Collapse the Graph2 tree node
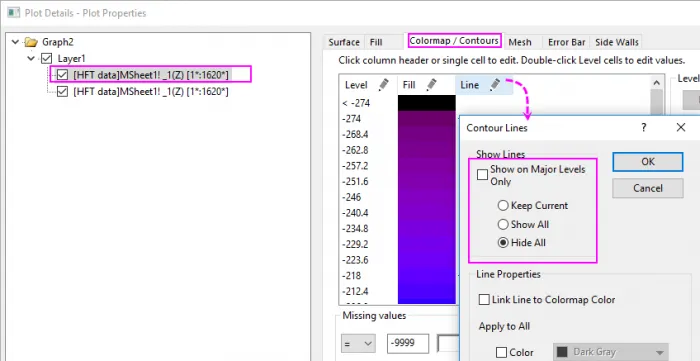 coord(16,42)
